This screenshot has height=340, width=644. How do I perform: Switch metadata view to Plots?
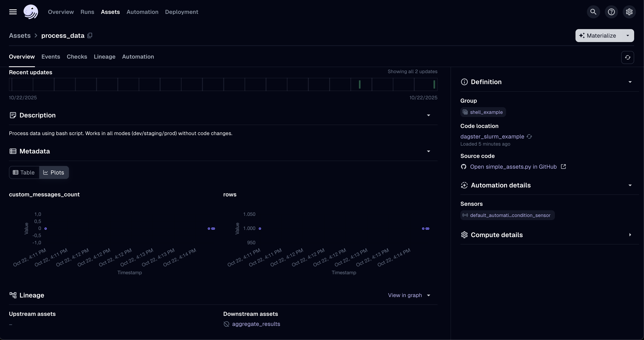tap(54, 172)
